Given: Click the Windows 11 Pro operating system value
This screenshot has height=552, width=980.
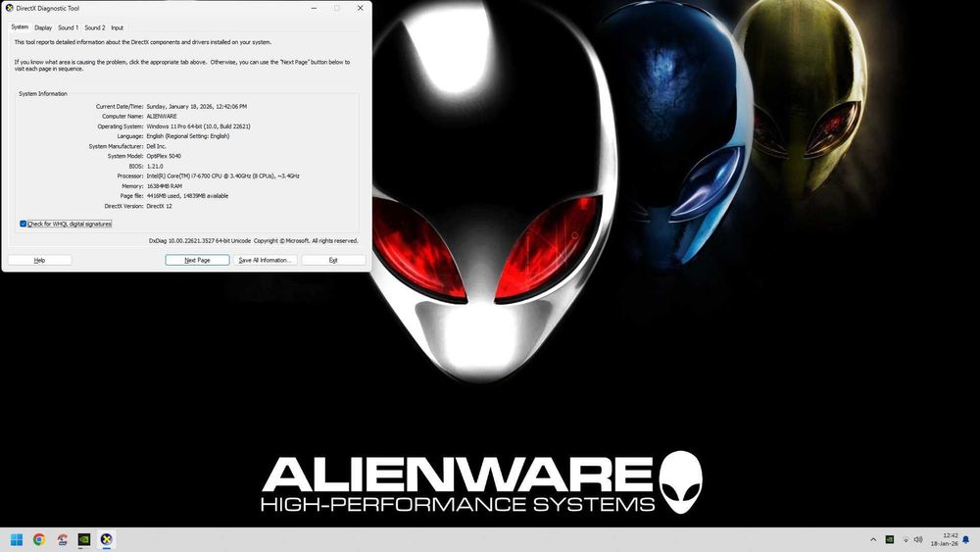Looking at the screenshot, I should 199,126.
